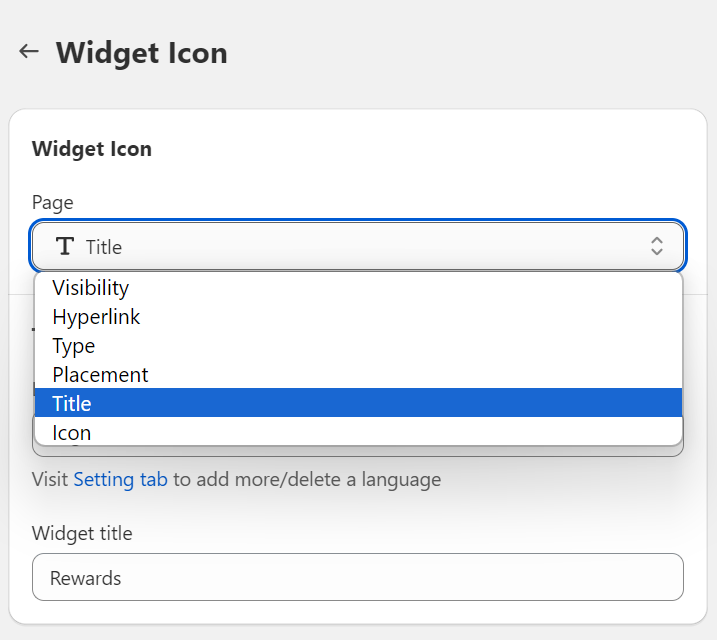Image resolution: width=717 pixels, height=640 pixels.
Task: Click the large Widget Icon page heading
Action: pyautogui.click(x=142, y=52)
